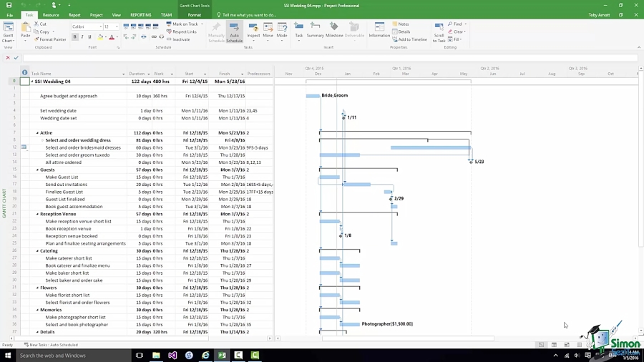Click Respect Links
Image resolution: width=644 pixels, height=362 pixels.
181,31
